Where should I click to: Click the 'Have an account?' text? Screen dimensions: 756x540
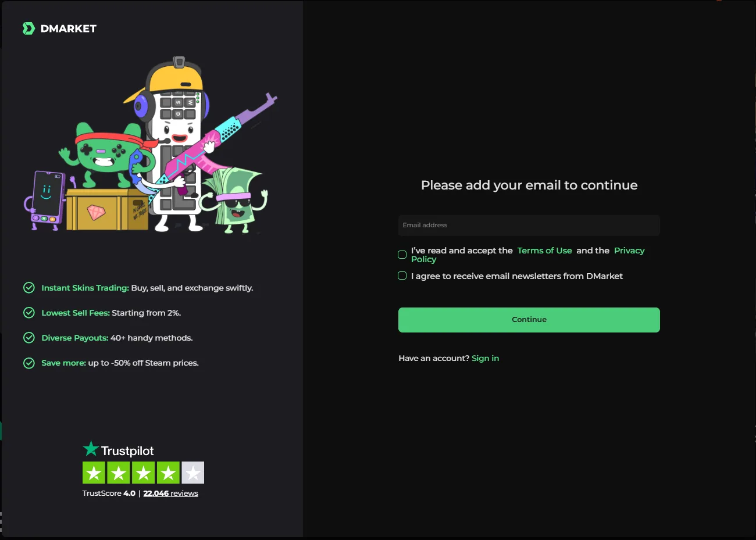[434, 358]
